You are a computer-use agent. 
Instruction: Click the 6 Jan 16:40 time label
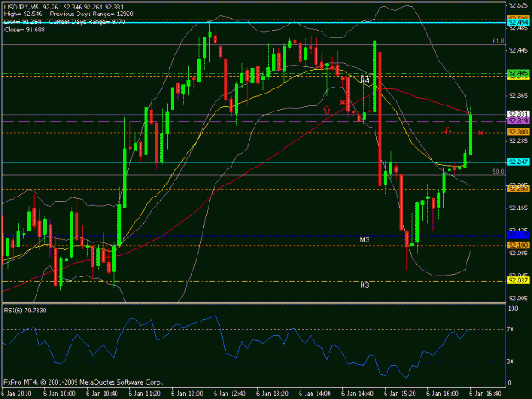point(485,394)
